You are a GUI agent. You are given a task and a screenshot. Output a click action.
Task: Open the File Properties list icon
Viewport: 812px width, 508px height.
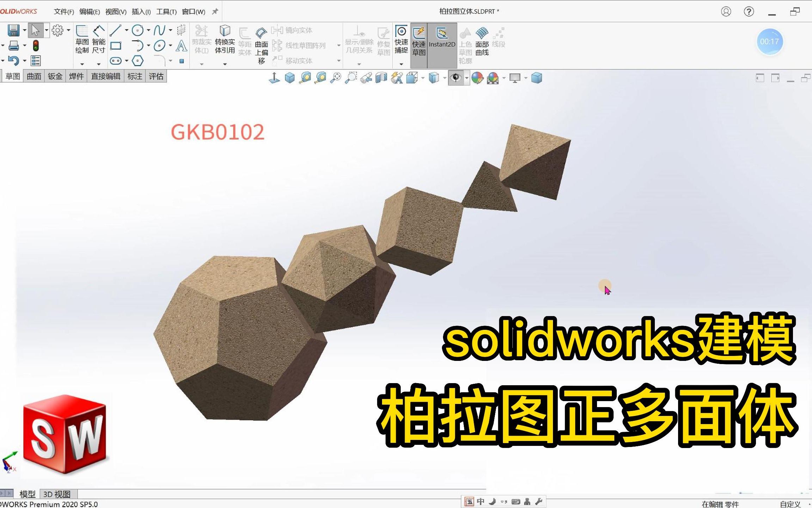36,61
